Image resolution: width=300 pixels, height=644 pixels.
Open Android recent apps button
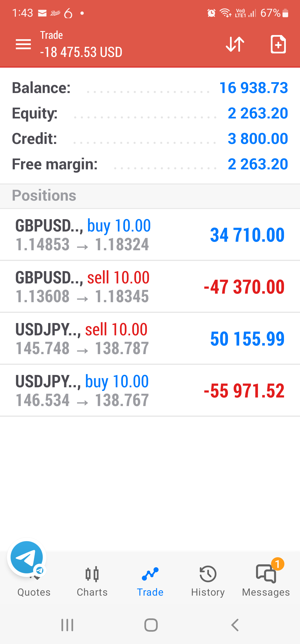coord(67,625)
